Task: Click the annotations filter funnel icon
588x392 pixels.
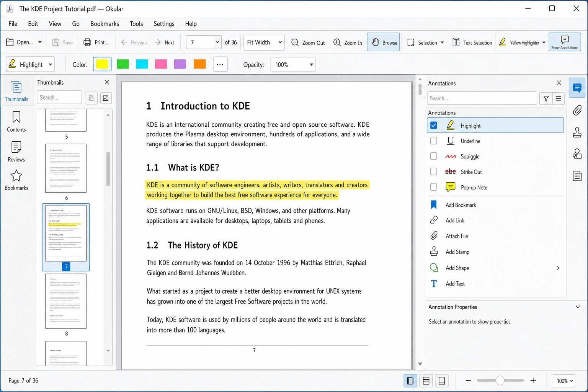Action: click(x=546, y=98)
